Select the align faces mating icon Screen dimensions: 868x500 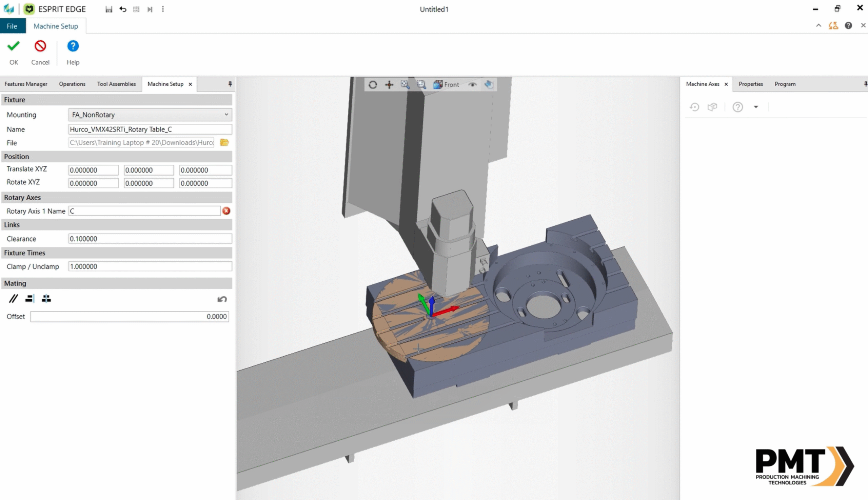pos(29,299)
